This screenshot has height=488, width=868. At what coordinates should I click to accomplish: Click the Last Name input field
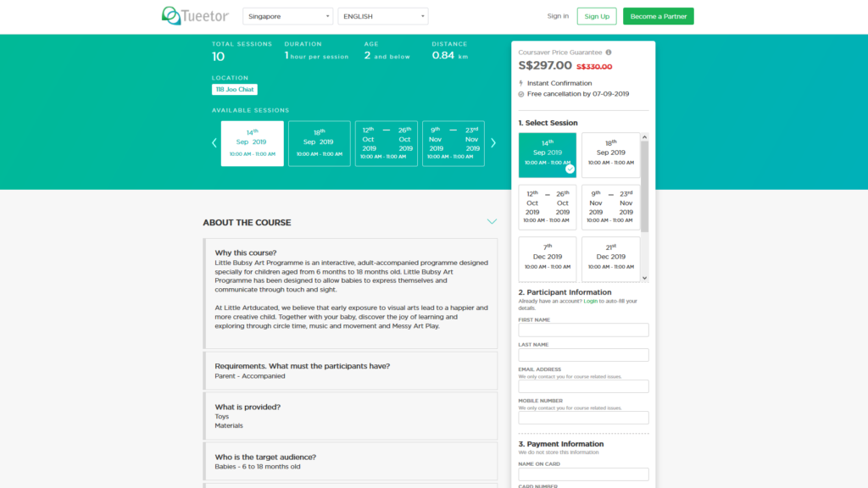coord(583,355)
